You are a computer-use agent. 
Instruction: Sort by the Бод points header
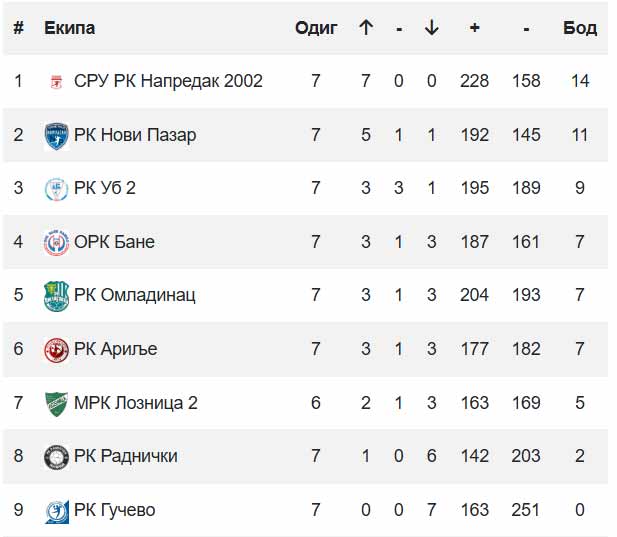click(580, 28)
